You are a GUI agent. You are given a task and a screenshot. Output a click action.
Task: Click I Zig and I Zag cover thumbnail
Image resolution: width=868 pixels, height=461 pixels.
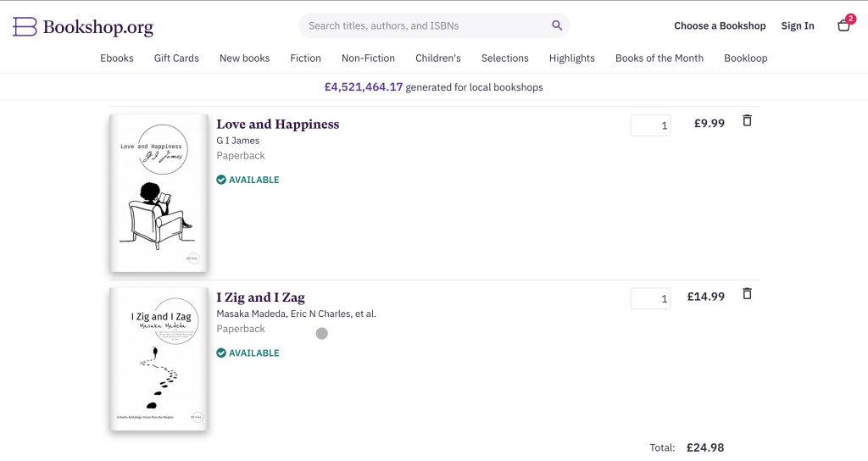159,358
